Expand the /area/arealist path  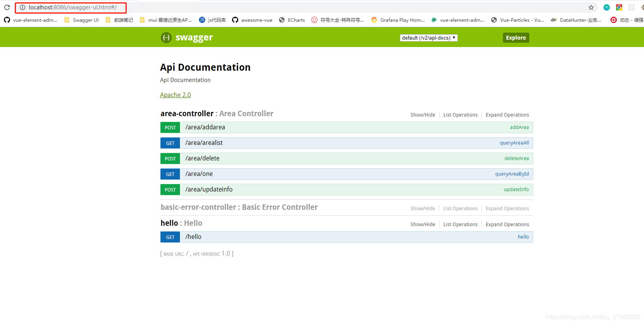pos(204,143)
